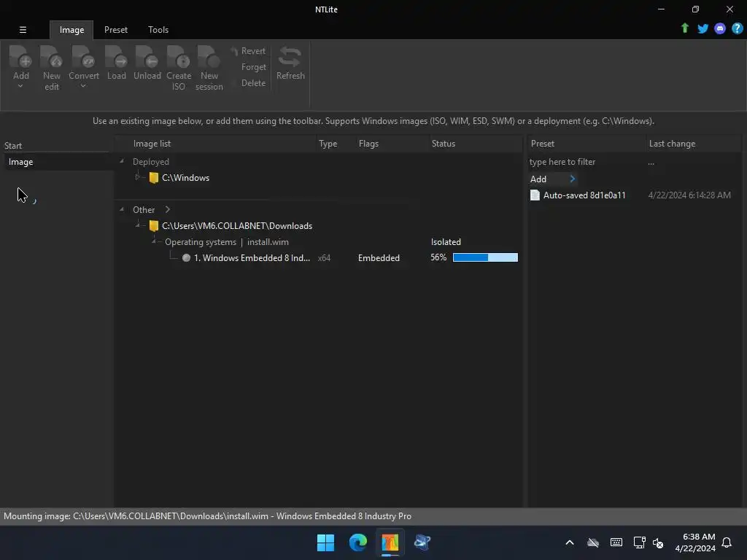The width and height of the screenshot is (747, 560).
Task: Click the Create ISO icon
Action: click(179, 57)
